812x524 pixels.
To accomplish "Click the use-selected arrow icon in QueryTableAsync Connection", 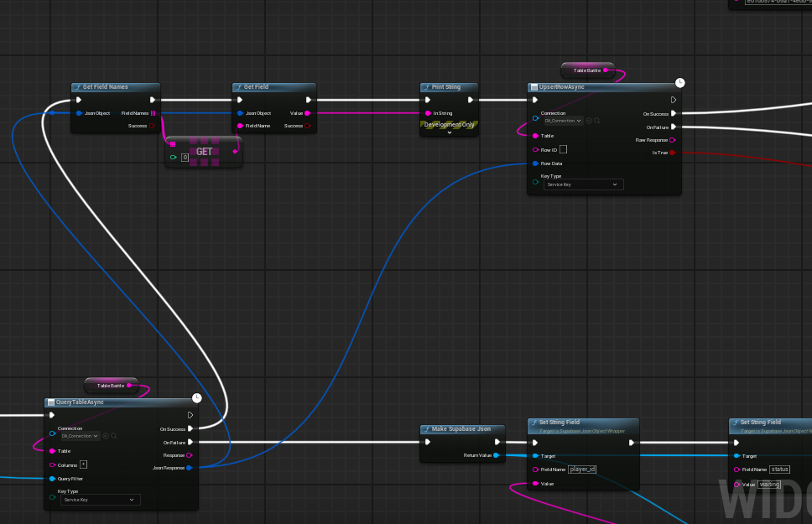I will tap(106, 436).
